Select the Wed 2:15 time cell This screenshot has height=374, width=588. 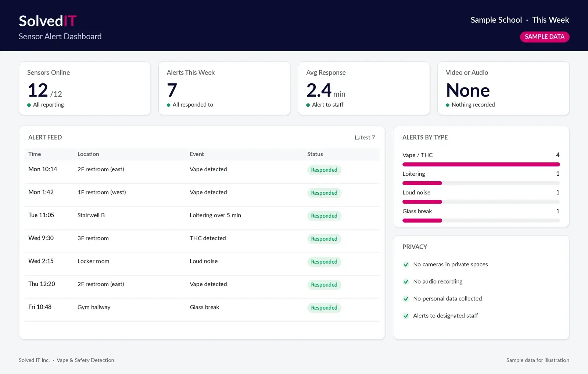pos(41,261)
